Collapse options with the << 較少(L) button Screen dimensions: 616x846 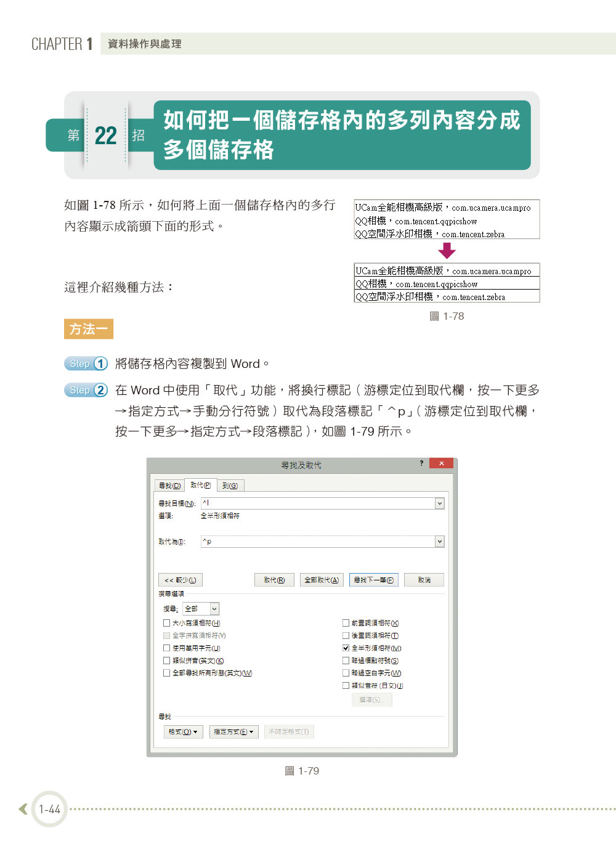point(180,580)
